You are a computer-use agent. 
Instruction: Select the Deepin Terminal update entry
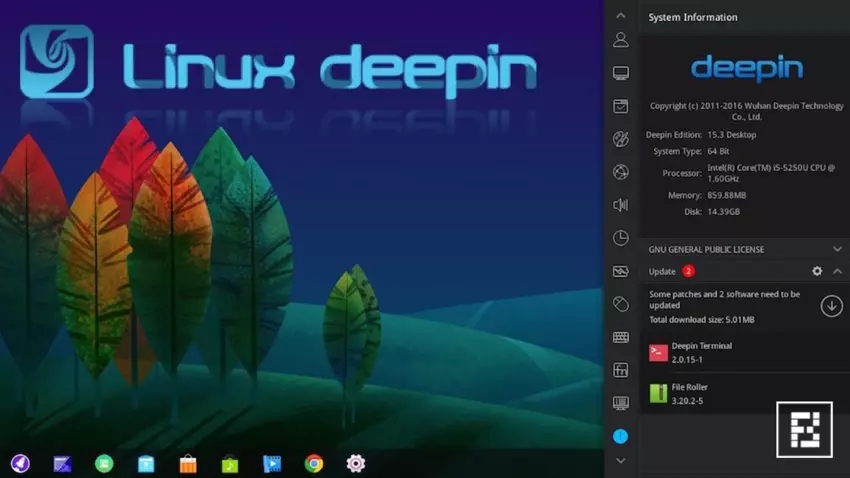tap(700, 352)
